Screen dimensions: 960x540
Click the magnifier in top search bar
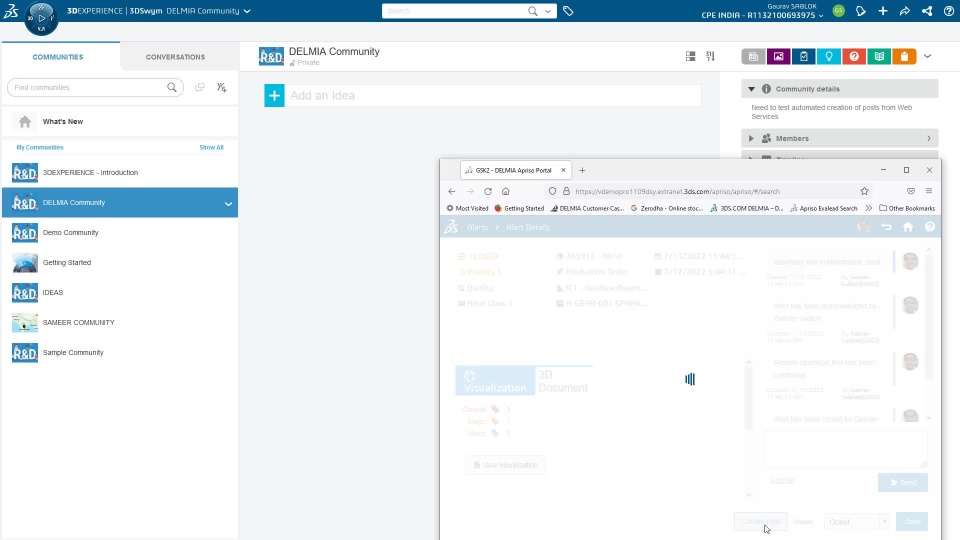[533, 11]
